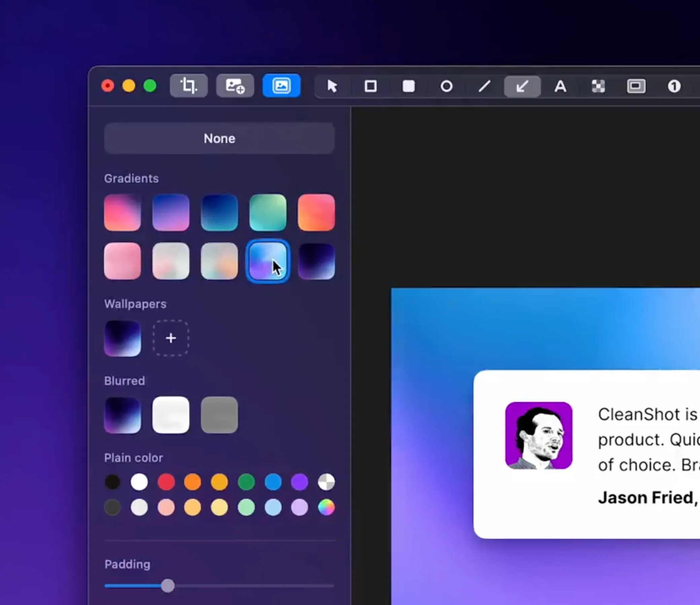Pick the light blue pastel color
The image size is (700, 605).
point(273,507)
